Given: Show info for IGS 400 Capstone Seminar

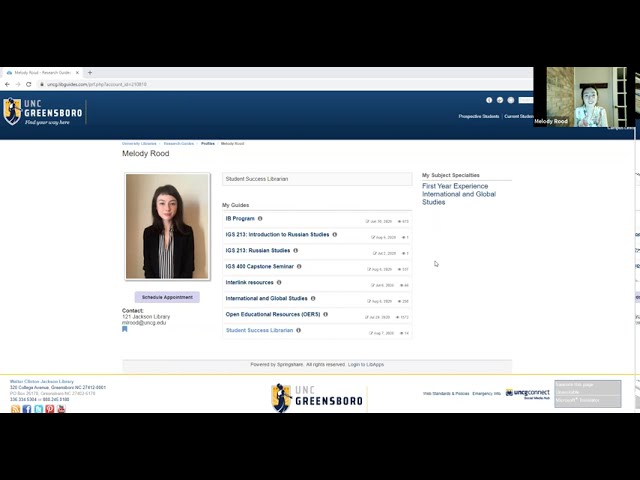Looking at the screenshot, I should 299,267.
